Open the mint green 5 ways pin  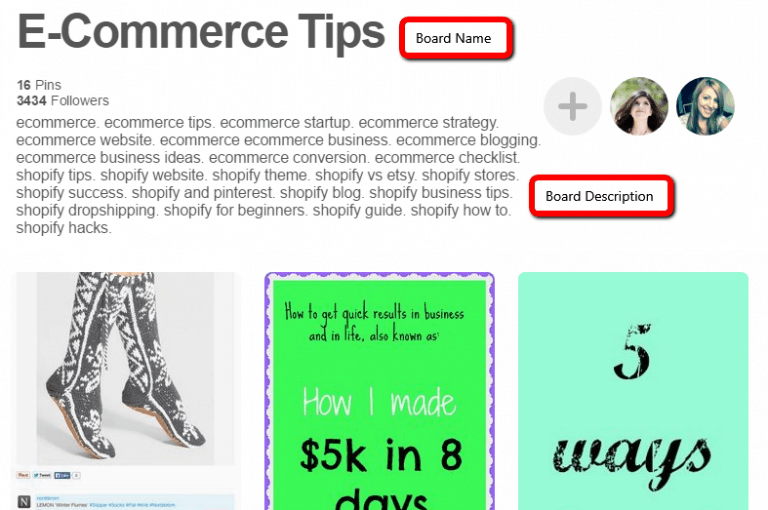[x=633, y=391]
